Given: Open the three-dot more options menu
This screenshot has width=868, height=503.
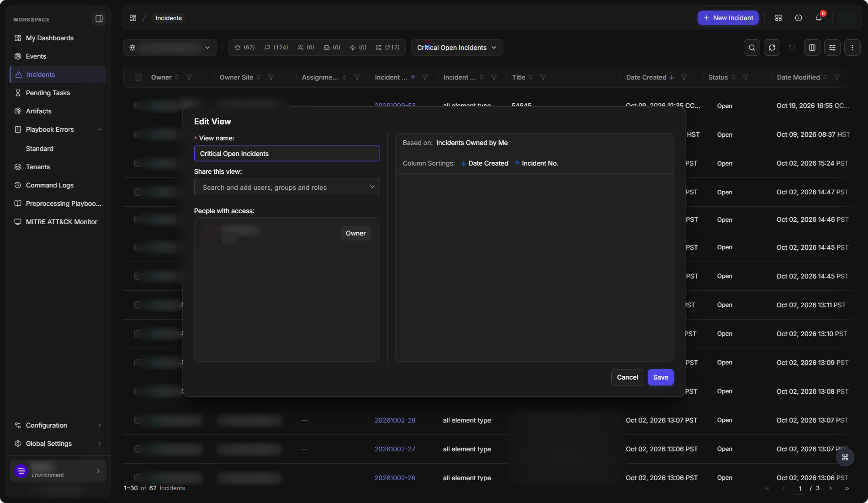Looking at the screenshot, I should (x=852, y=48).
